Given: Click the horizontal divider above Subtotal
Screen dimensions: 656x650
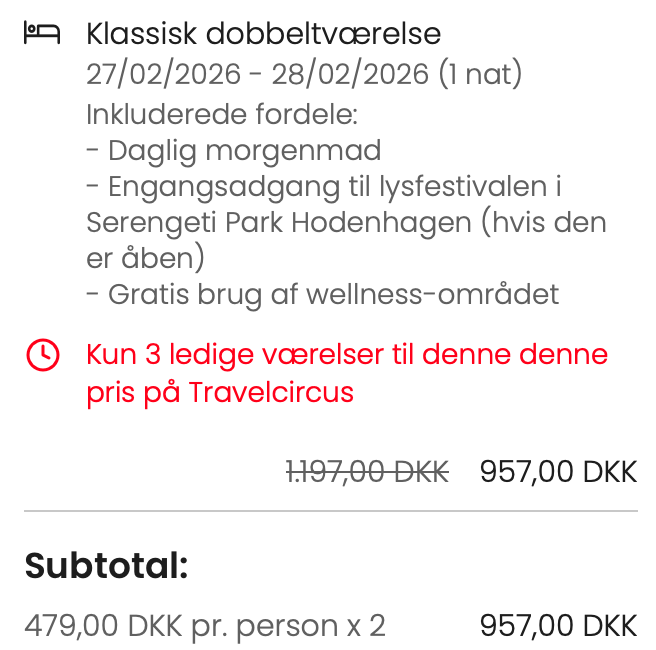Looking at the screenshot, I should pyautogui.click(x=330, y=511).
